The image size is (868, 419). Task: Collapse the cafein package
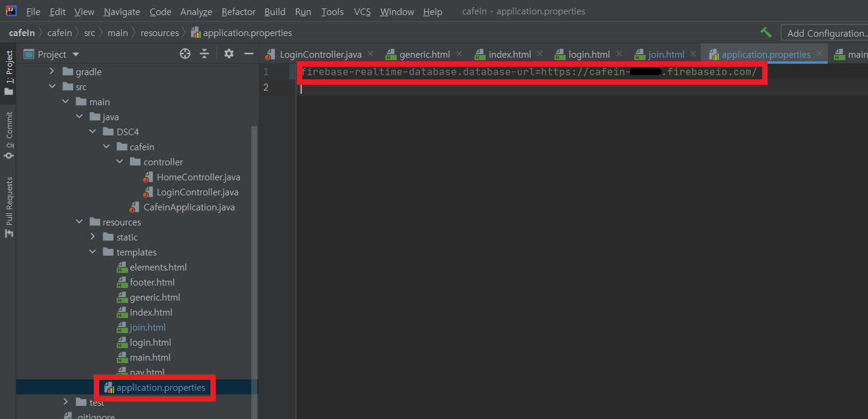(106, 147)
